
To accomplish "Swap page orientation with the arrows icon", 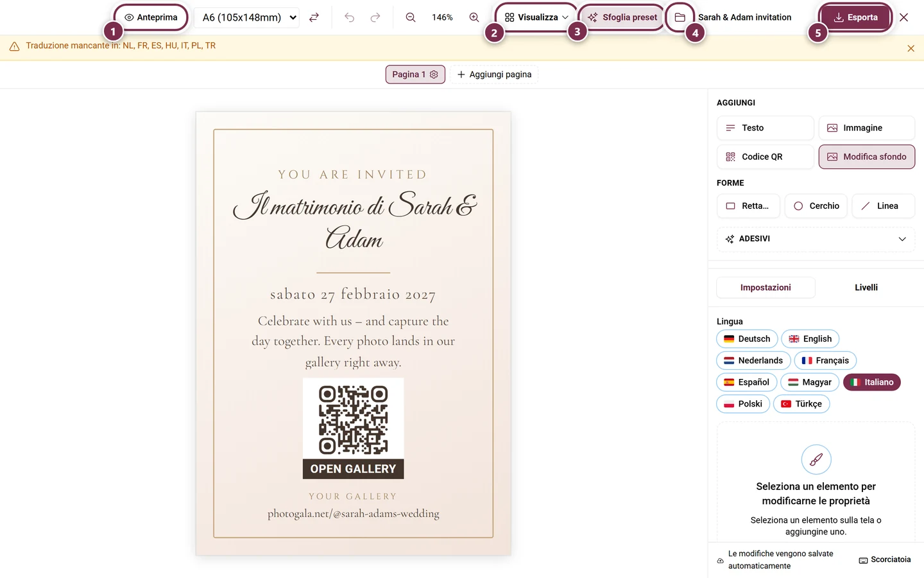I will click(x=314, y=17).
